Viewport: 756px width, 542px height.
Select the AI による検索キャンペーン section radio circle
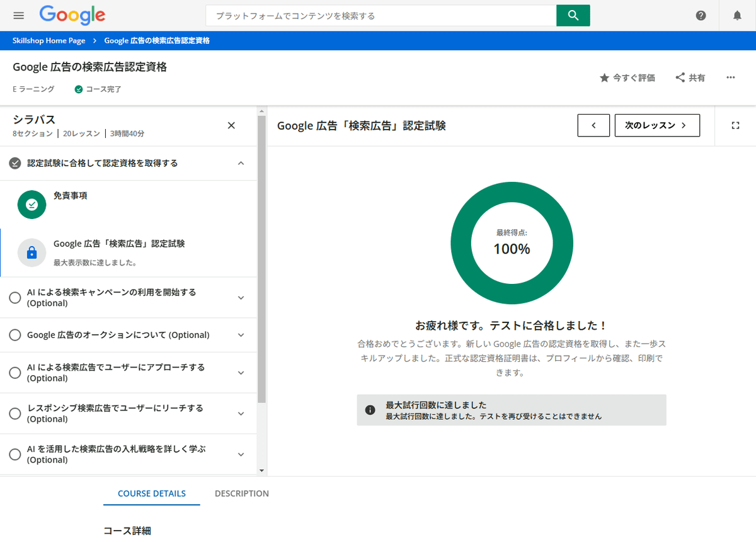[15, 297]
